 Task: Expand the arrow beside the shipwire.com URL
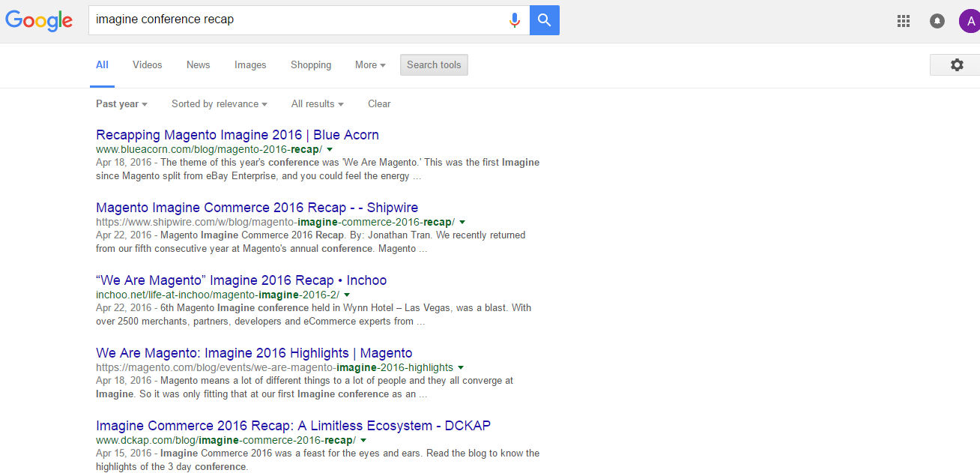[x=462, y=223]
